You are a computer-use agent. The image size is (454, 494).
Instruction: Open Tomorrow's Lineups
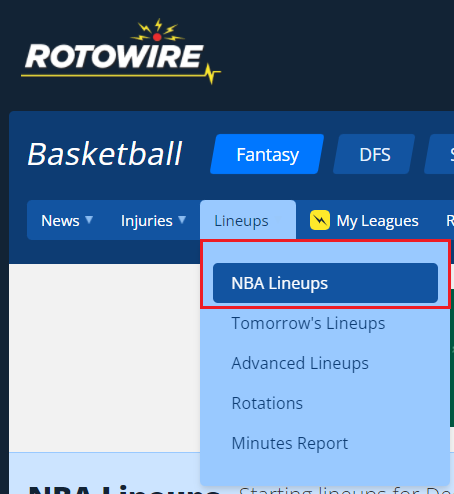coord(308,323)
